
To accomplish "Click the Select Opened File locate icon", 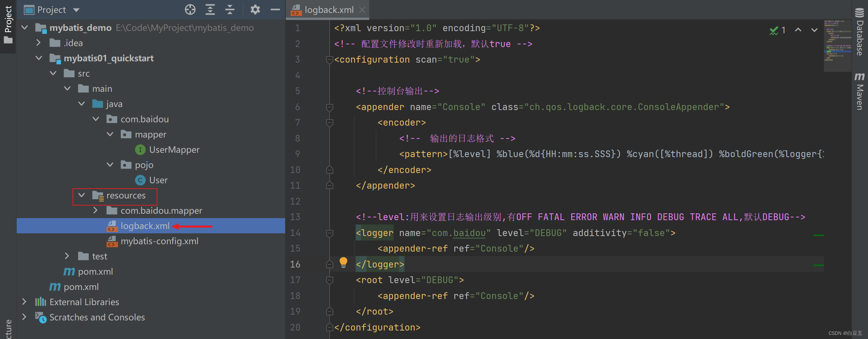I will tap(190, 9).
